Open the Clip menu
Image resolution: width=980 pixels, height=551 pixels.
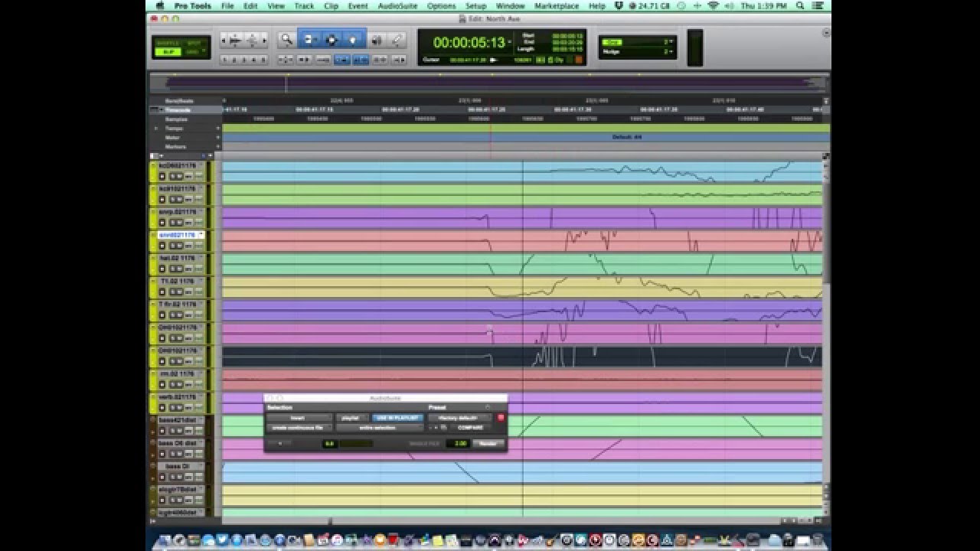pyautogui.click(x=331, y=5)
